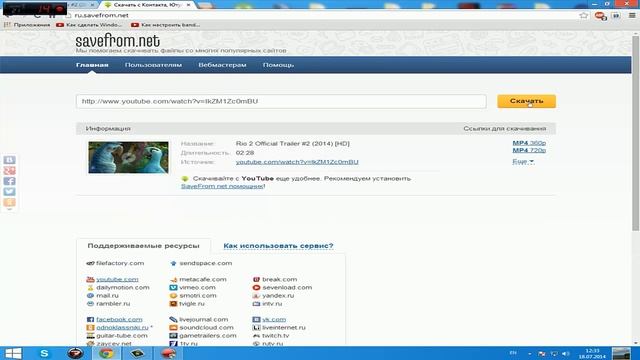Image resolution: width=640 pixels, height=360 pixels.
Task: Click the liveinternet.ru entry
Action: click(279, 328)
